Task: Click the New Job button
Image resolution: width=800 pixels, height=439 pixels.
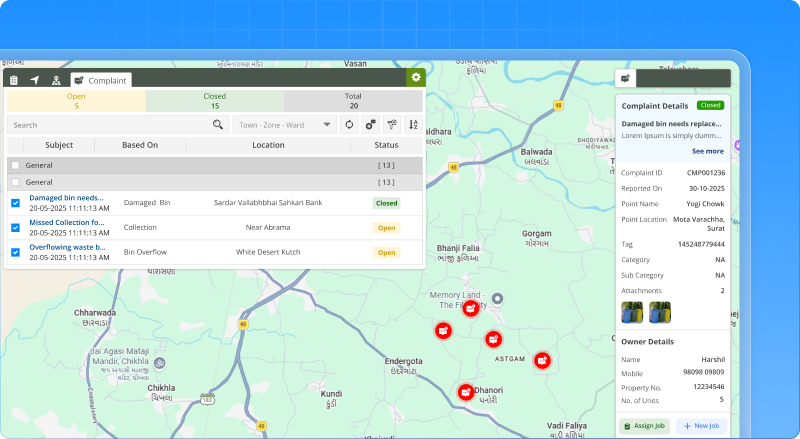Action: tap(701, 426)
